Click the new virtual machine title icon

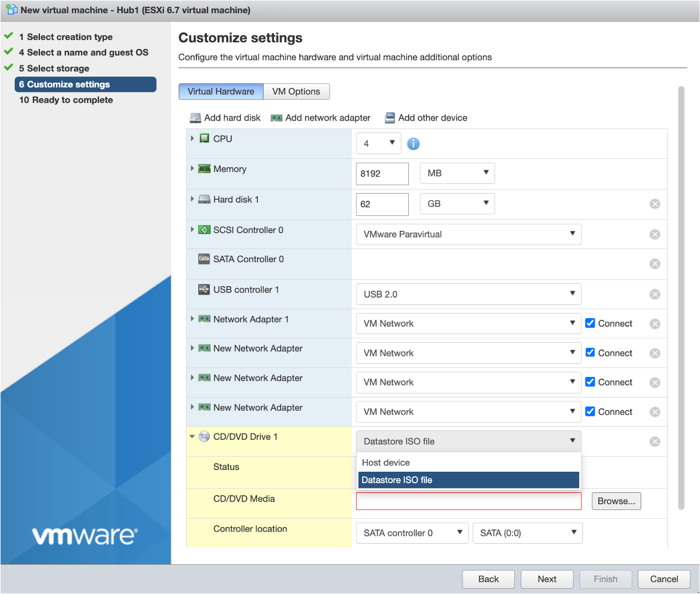tap(11, 10)
